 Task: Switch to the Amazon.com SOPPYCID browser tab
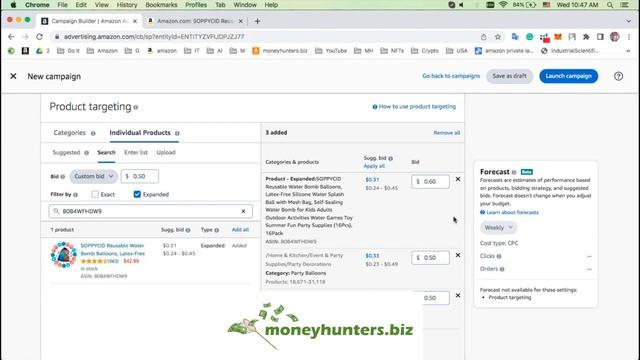(x=195, y=21)
